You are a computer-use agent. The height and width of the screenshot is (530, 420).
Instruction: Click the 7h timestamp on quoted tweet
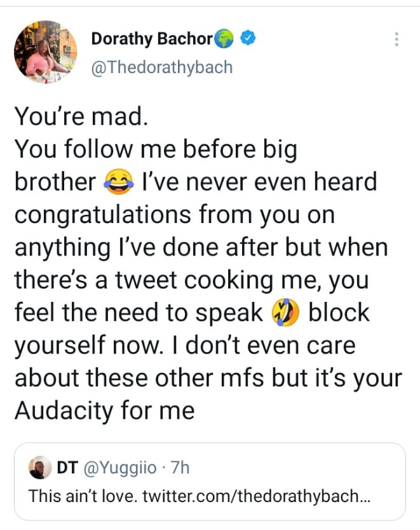tap(181, 468)
